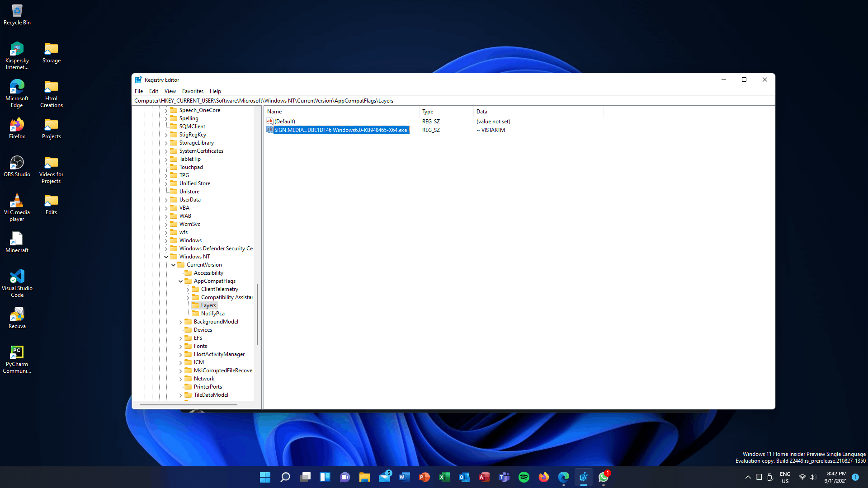Open Videos for Projects folder
Viewport: 868px width, 488px height.
(51, 169)
